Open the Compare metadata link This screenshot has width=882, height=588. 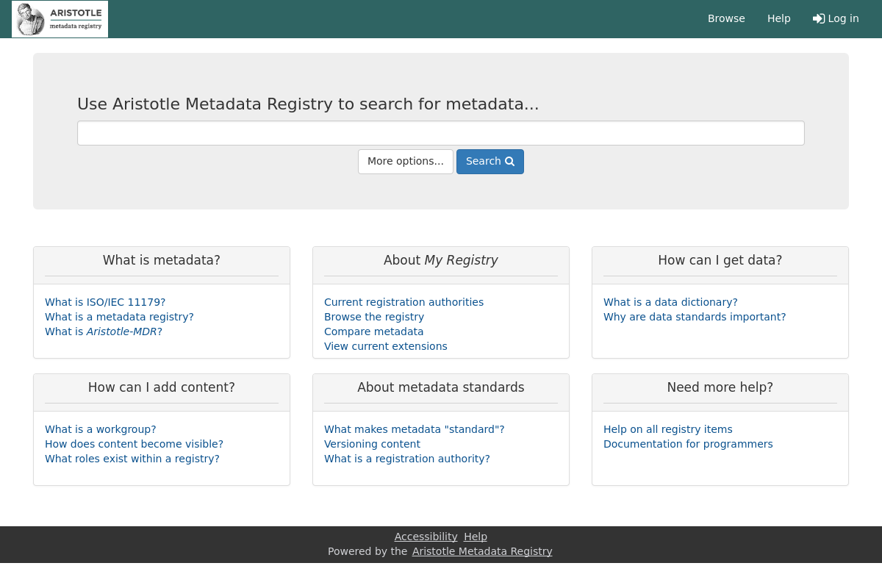[x=374, y=331]
